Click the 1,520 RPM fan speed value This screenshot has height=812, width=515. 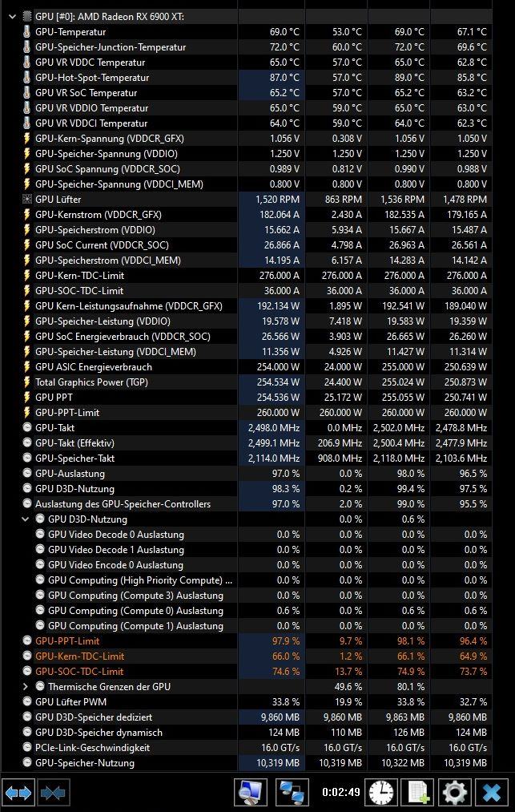coord(277,200)
